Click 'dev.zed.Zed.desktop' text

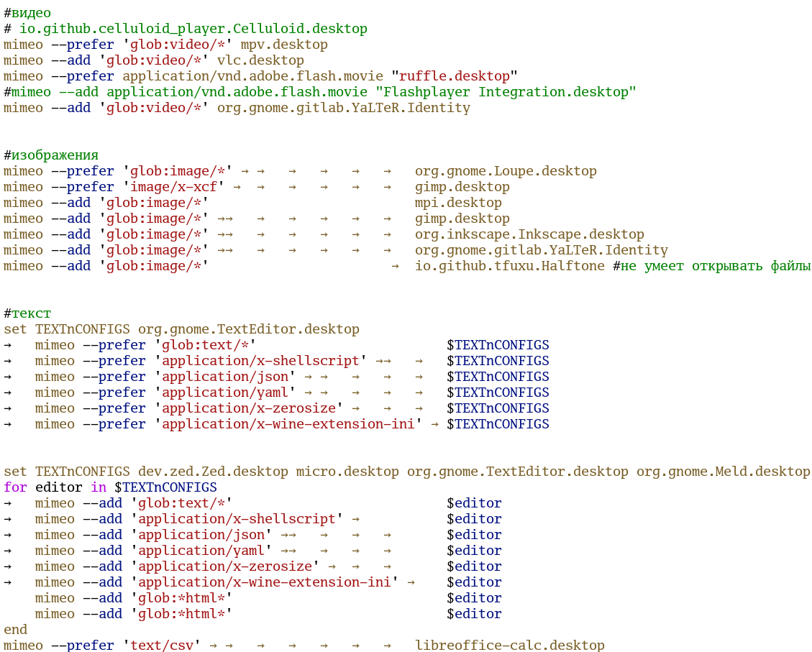[x=213, y=472]
